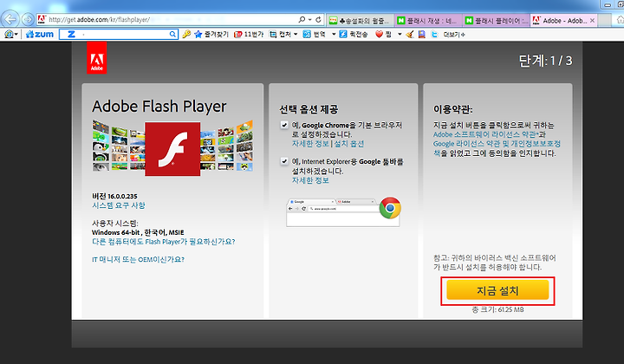The image size is (624, 364).
Task: Open the IT 매니저 또는 OEM이신가요? link
Action: (138, 259)
